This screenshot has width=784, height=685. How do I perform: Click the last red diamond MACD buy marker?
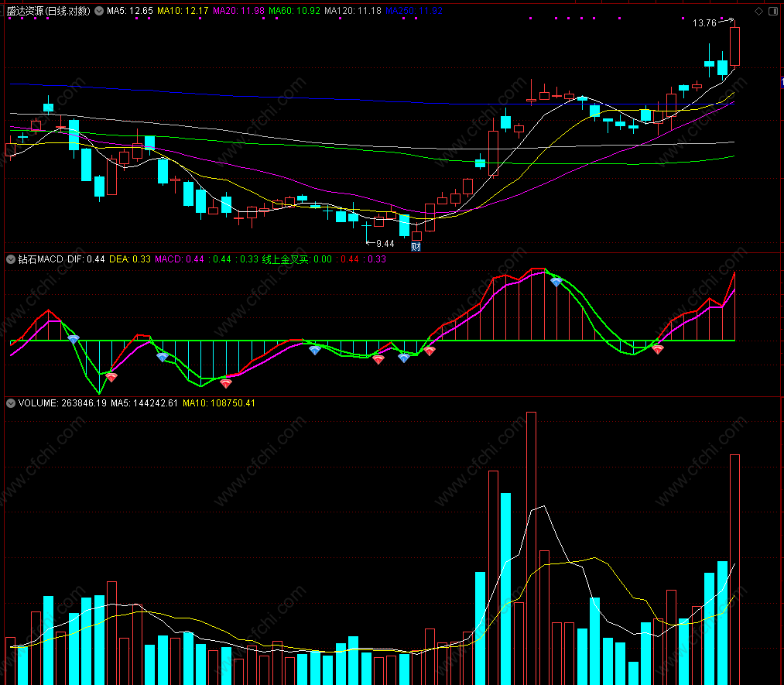tap(658, 350)
